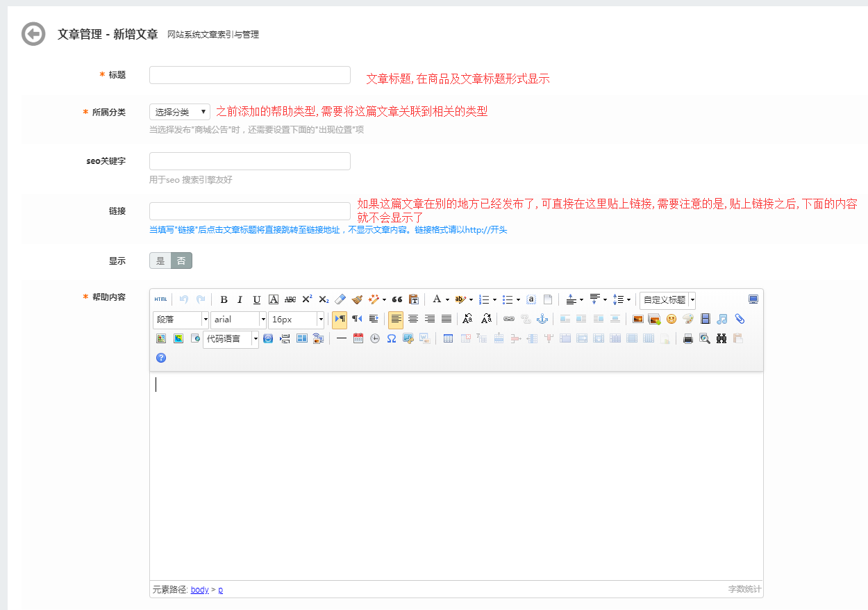The image size is (868, 610).
Task: Click the italic formatting icon
Action: (x=240, y=299)
